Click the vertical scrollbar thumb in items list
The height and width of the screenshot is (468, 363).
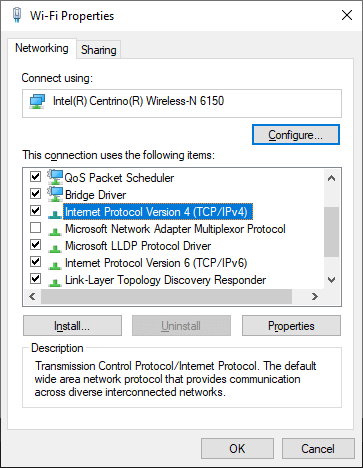[331, 232]
